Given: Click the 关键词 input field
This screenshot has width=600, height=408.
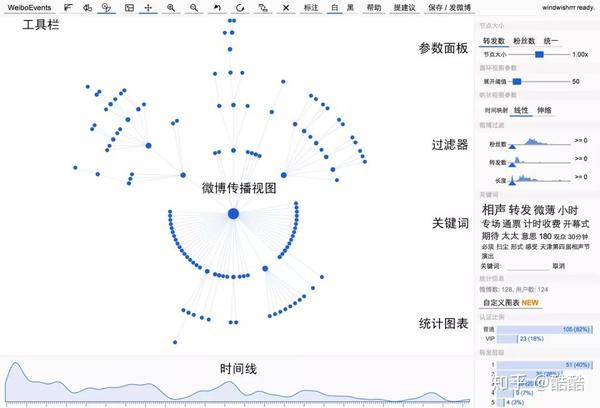Looking at the screenshot, I should click(x=530, y=266).
